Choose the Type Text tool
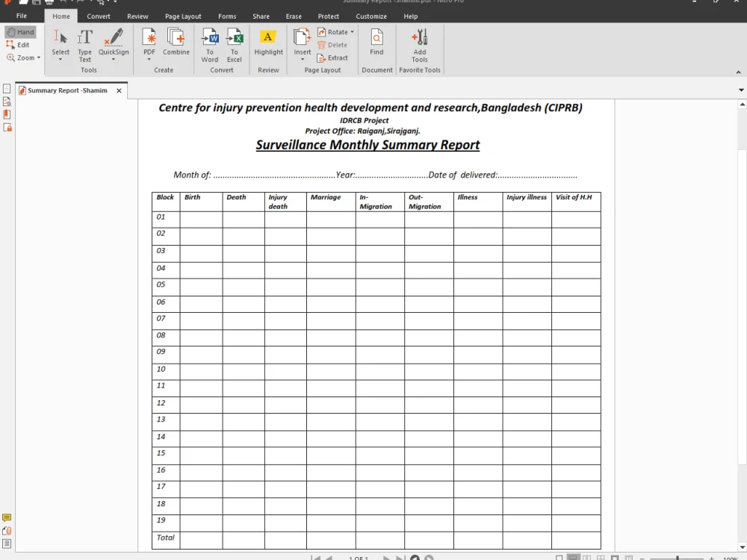 (x=85, y=46)
